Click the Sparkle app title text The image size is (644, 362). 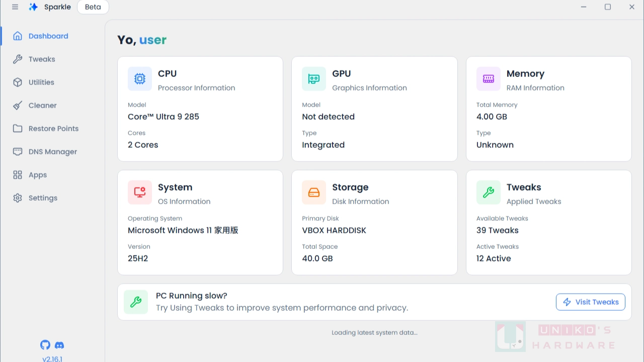(57, 7)
